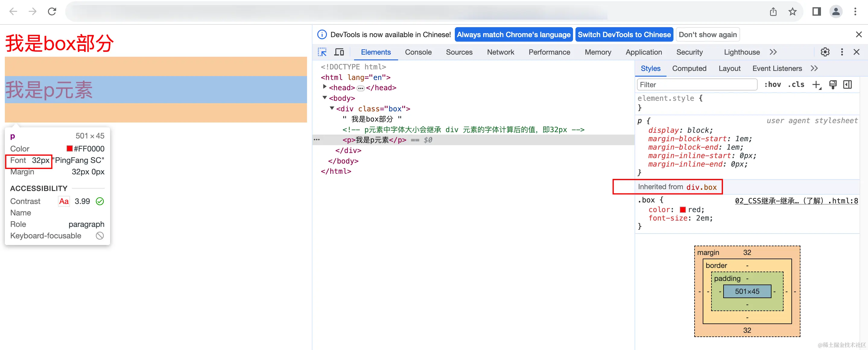
Task: Open DevTools three-dot customize menu
Action: point(842,52)
